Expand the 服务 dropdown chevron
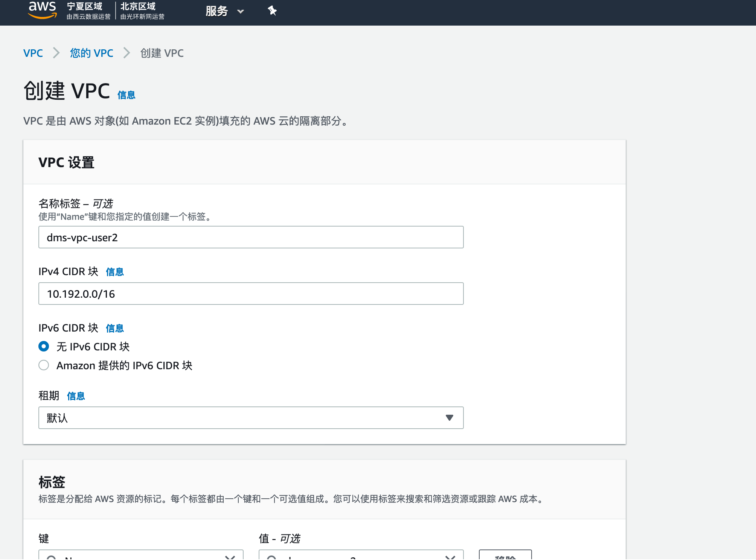The width and height of the screenshot is (756, 560). coord(240,12)
